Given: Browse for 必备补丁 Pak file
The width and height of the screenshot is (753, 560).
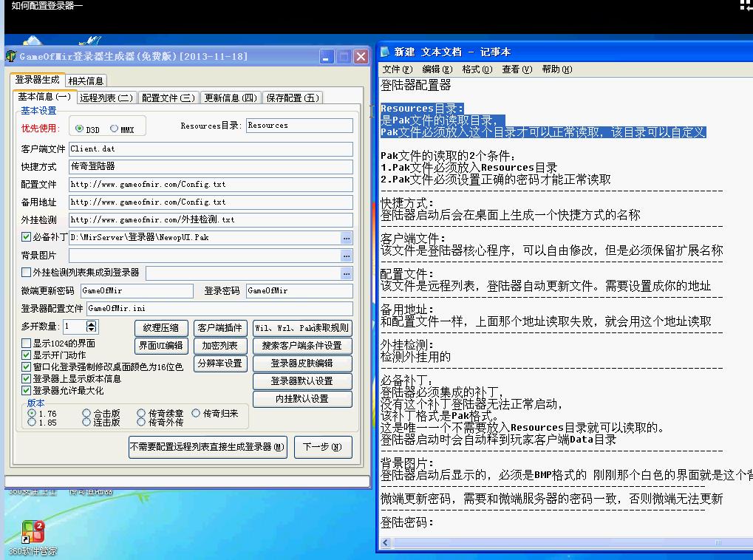Looking at the screenshot, I should coord(347,238).
